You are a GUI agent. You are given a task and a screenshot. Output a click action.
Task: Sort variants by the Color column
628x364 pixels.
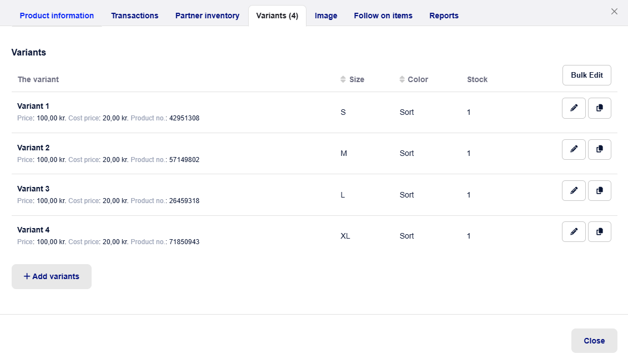point(413,79)
